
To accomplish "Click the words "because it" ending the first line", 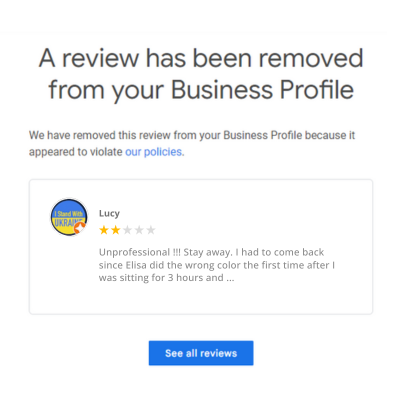I will [x=330, y=135].
